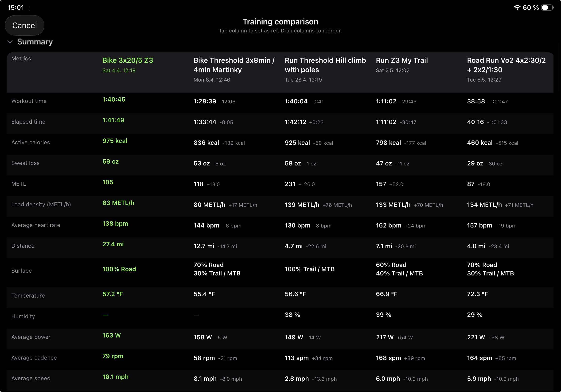Image resolution: width=561 pixels, height=392 pixels.
Task: Tap the Cancel button
Action: (x=24, y=25)
